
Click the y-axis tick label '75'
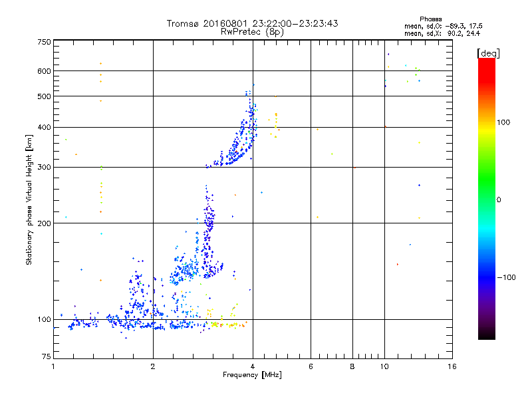pos(47,356)
